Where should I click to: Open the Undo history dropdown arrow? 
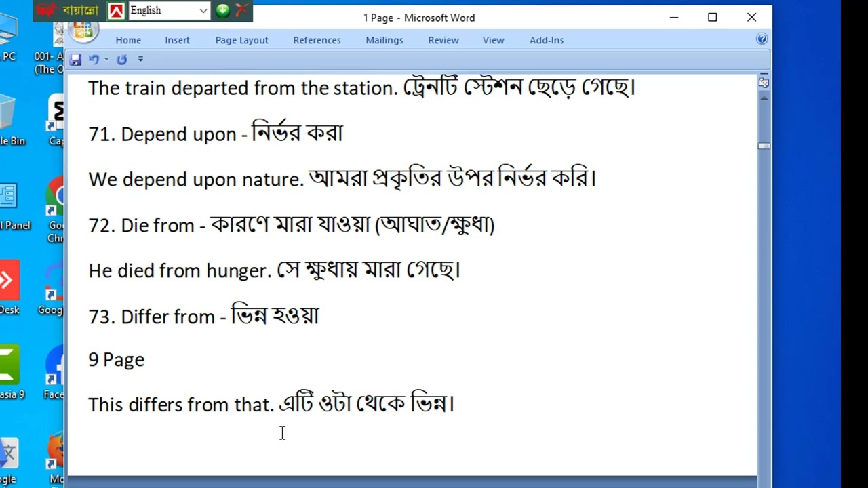pyautogui.click(x=106, y=60)
